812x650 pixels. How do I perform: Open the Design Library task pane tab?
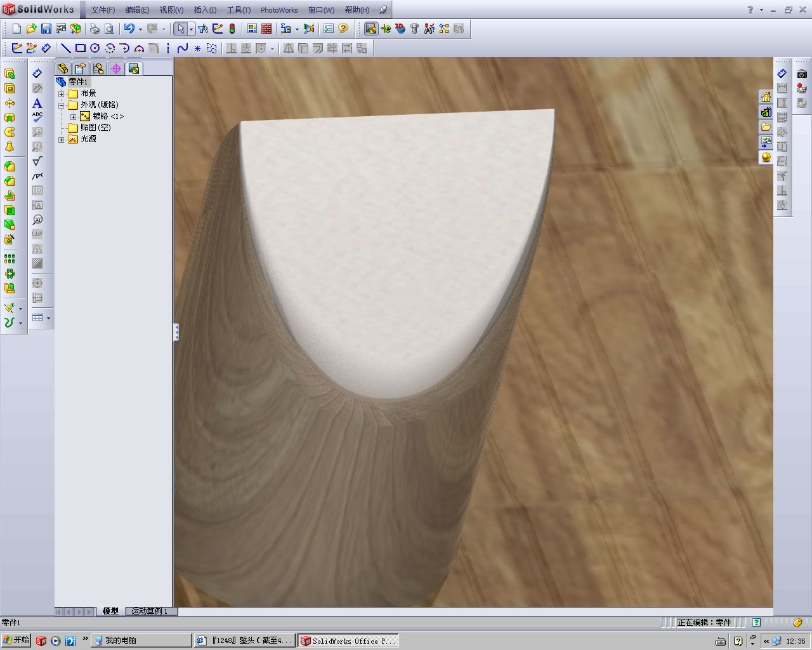[x=766, y=112]
